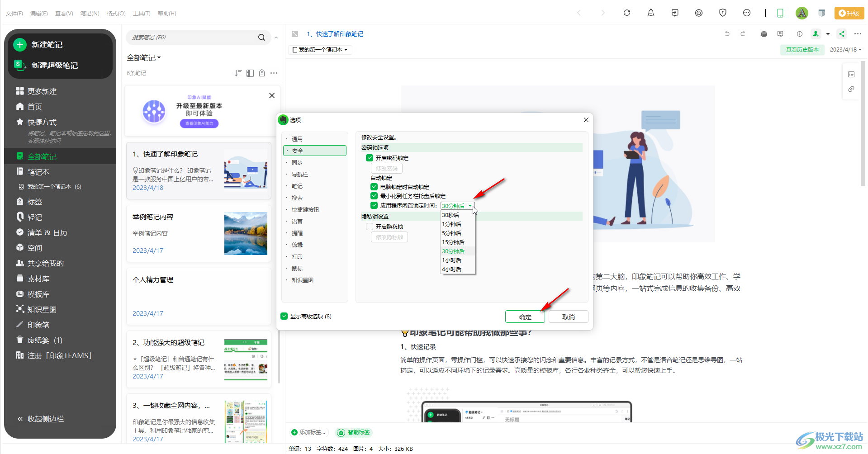Toggle the 最小化到任务栏托盘后锁定 checkbox
Viewport: 868px width, 454px height.
(x=374, y=196)
